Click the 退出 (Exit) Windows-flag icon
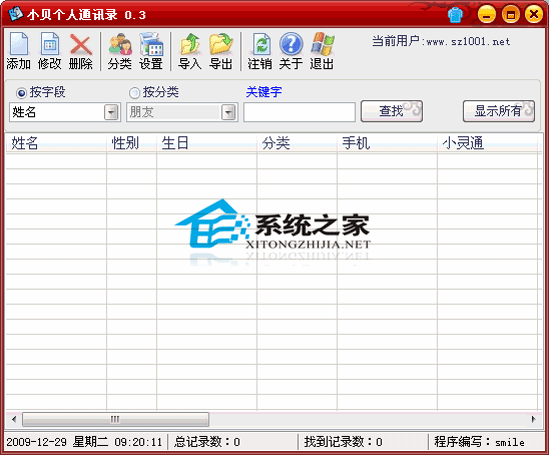 (x=322, y=51)
